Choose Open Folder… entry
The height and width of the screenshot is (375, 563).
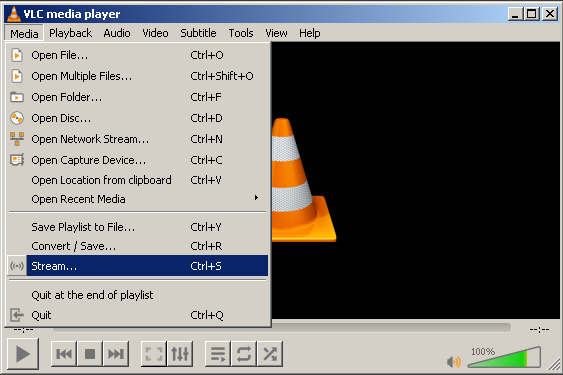point(138,97)
